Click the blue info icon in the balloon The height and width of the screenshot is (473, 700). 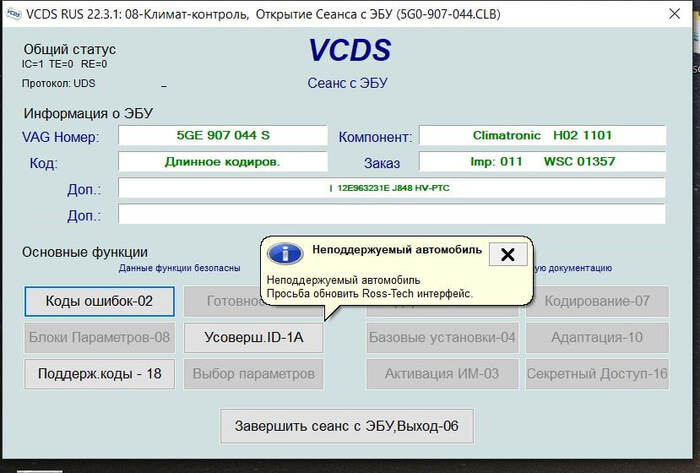tap(286, 254)
